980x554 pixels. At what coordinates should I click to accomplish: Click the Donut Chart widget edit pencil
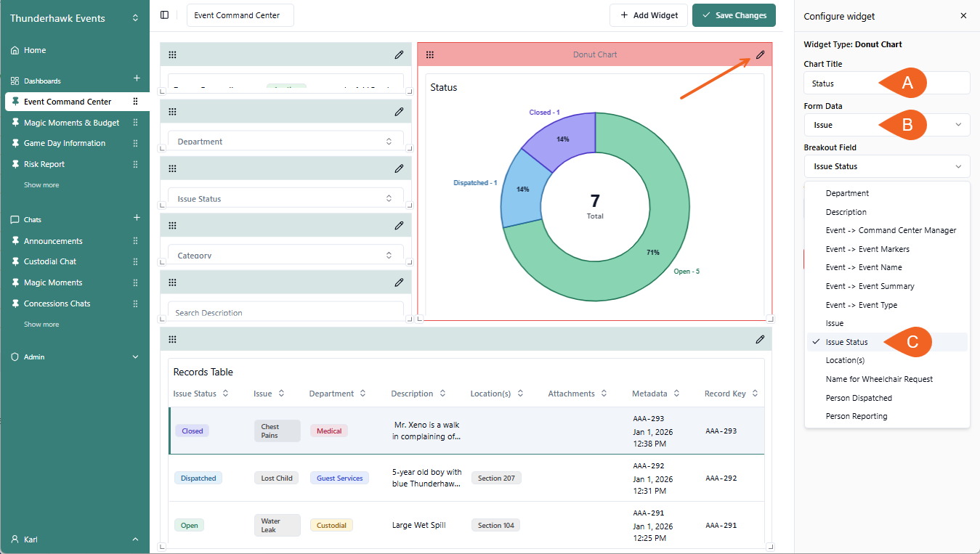pyautogui.click(x=760, y=54)
